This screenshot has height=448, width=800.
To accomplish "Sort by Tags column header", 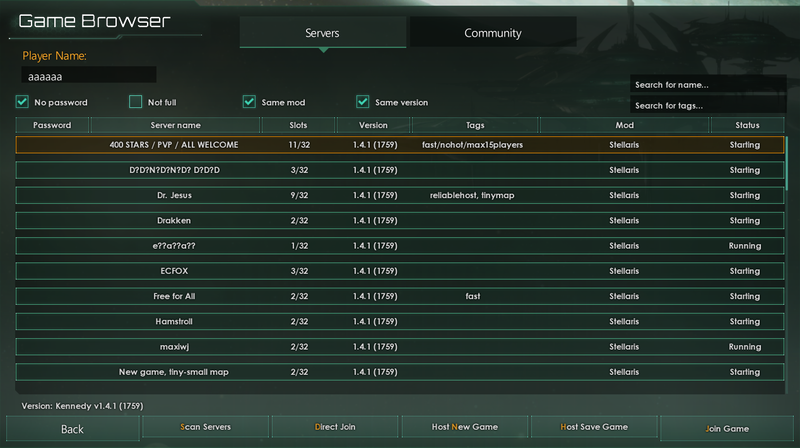I will click(475, 125).
